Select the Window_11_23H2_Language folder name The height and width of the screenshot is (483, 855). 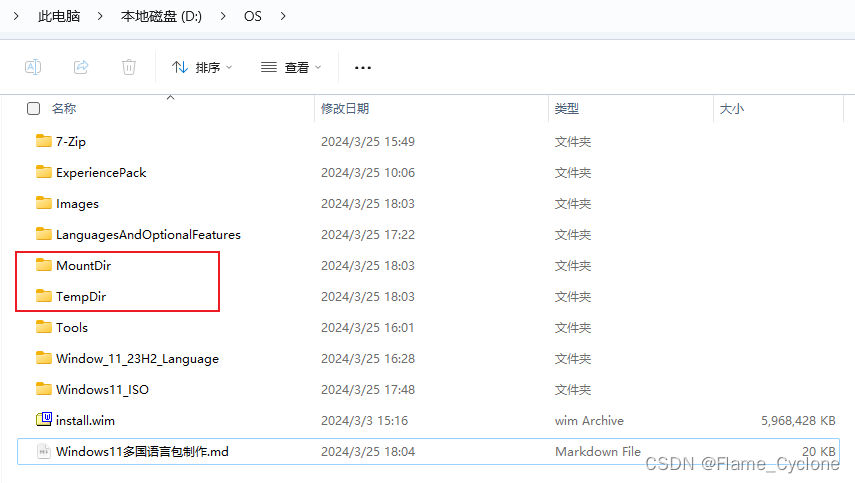(x=137, y=359)
